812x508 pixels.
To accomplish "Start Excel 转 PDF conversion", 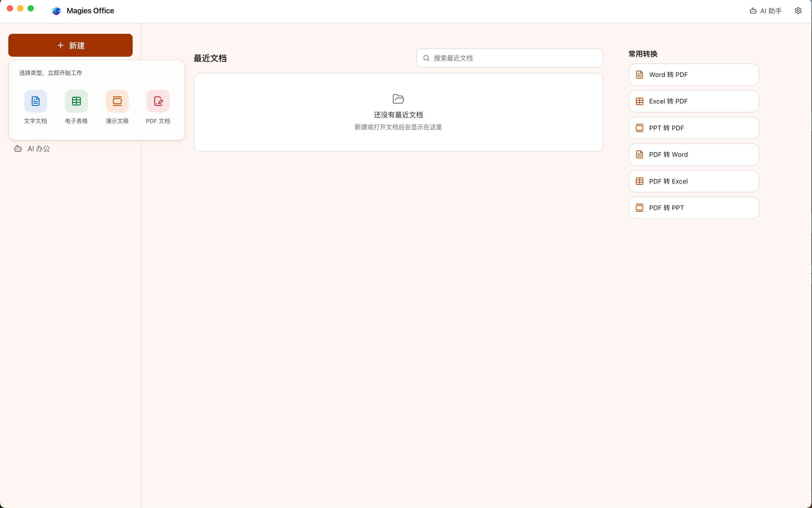I will point(694,101).
